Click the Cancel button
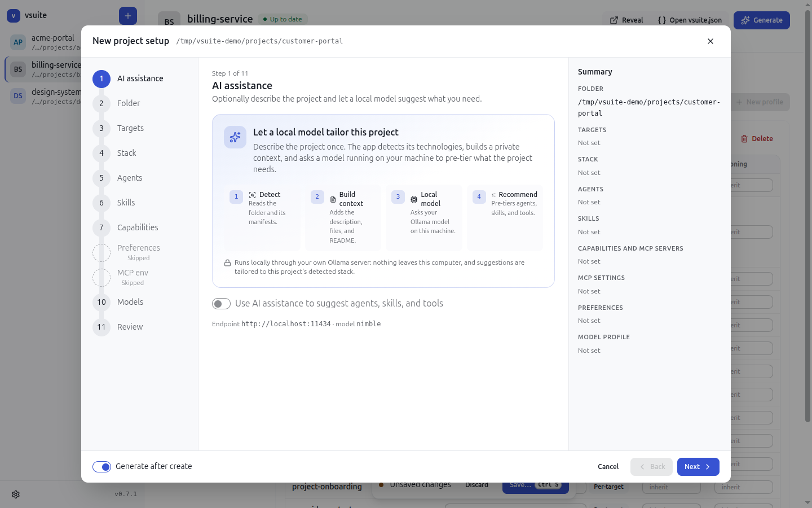The height and width of the screenshot is (508, 812). pyautogui.click(x=608, y=467)
